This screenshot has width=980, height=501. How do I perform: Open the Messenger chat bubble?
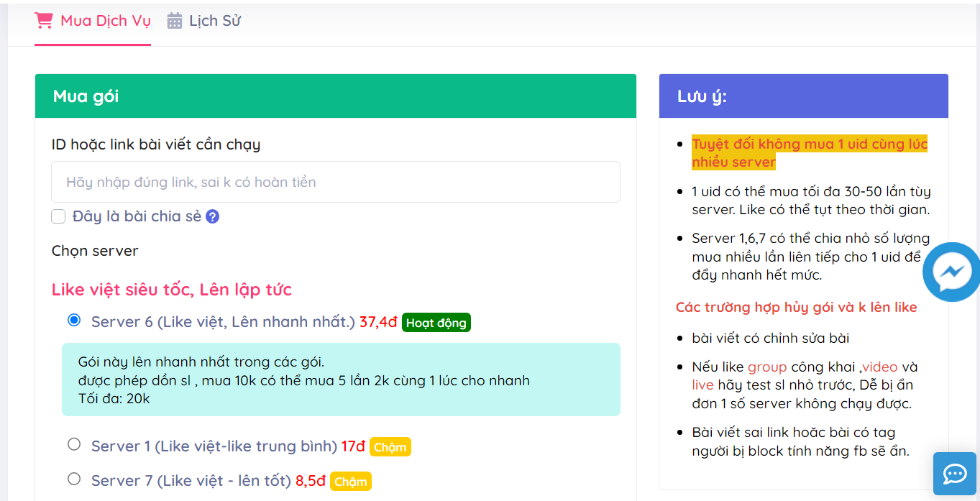[952, 272]
